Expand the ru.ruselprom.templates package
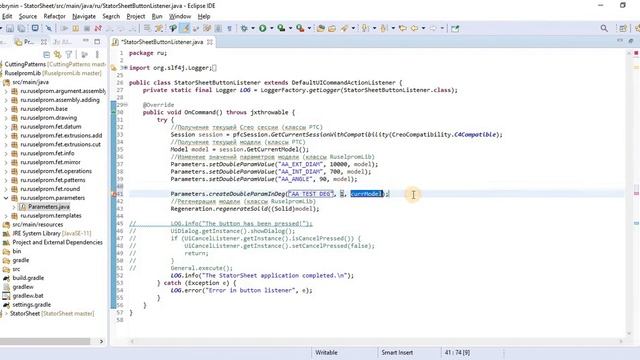The width and height of the screenshot is (640, 360). pos(6,216)
